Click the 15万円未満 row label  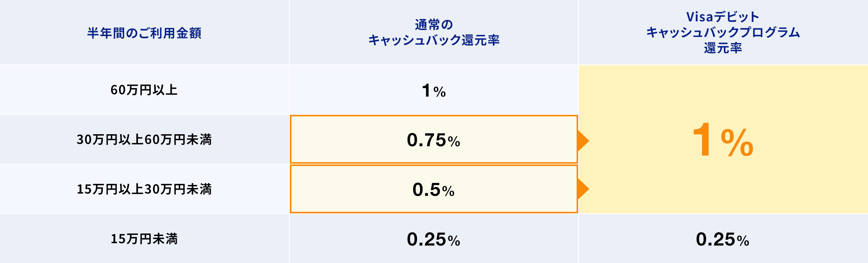pos(144,239)
